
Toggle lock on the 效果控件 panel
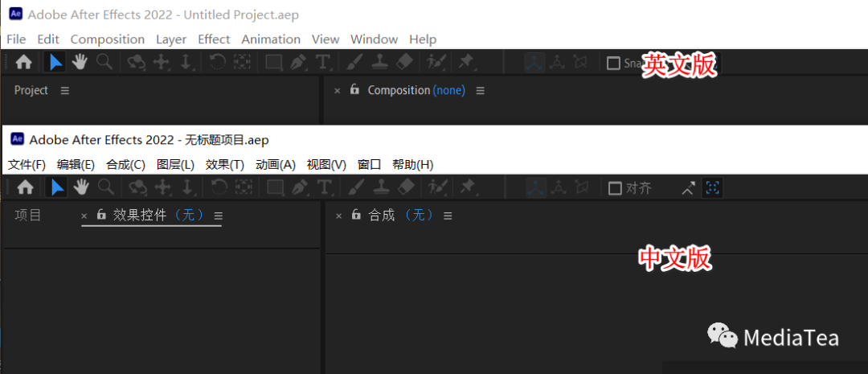point(100,215)
